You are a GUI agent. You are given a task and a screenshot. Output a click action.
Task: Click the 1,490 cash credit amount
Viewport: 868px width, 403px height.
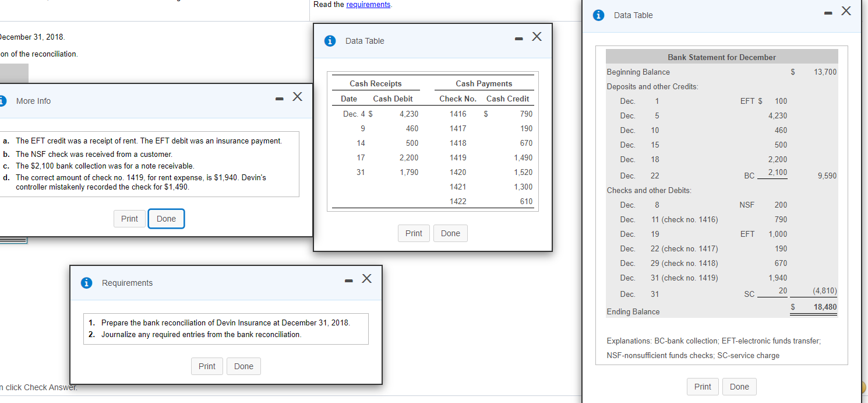[523, 157]
